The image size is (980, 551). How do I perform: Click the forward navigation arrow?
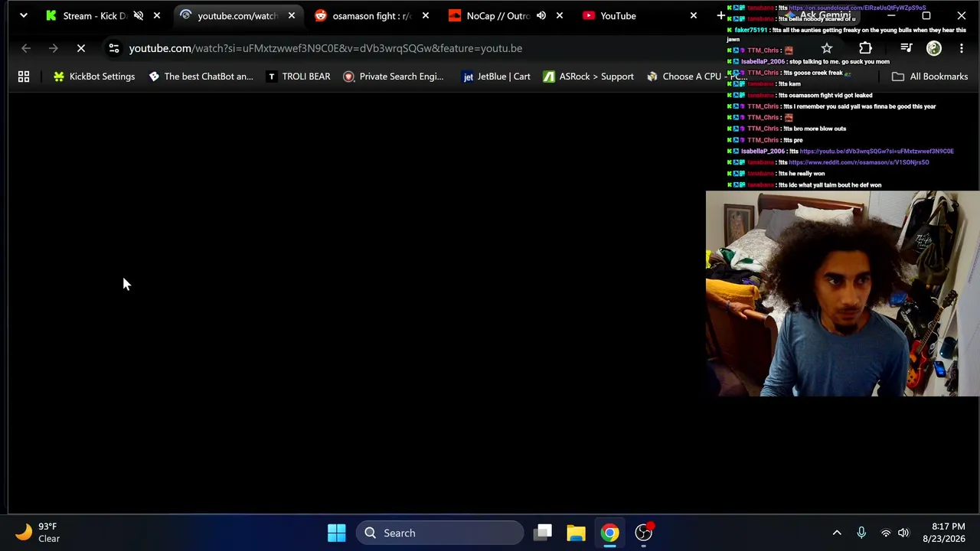[x=54, y=48]
